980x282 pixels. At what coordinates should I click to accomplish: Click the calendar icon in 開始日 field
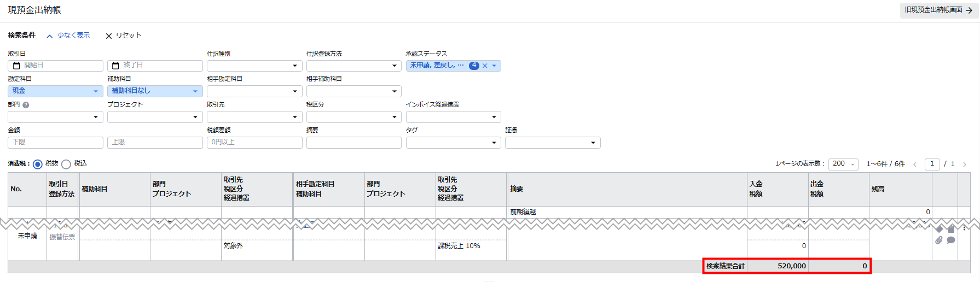click(x=16, y=66)
